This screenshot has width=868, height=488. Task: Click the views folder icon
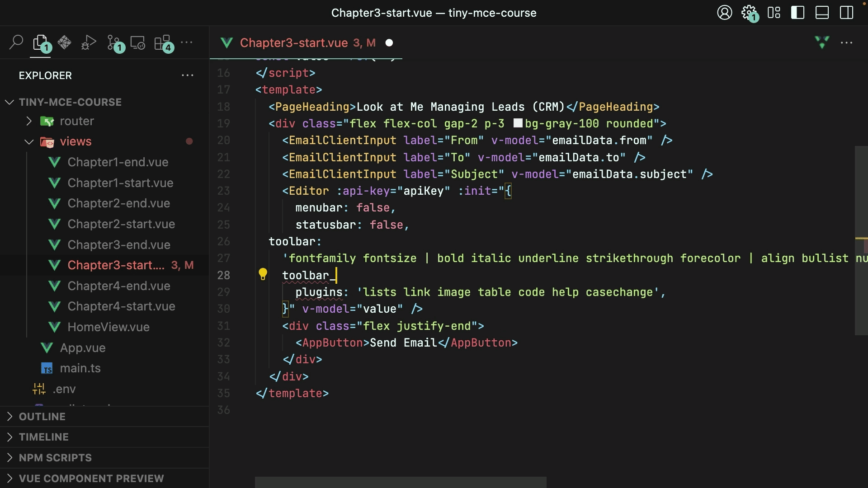pos(47,142)
